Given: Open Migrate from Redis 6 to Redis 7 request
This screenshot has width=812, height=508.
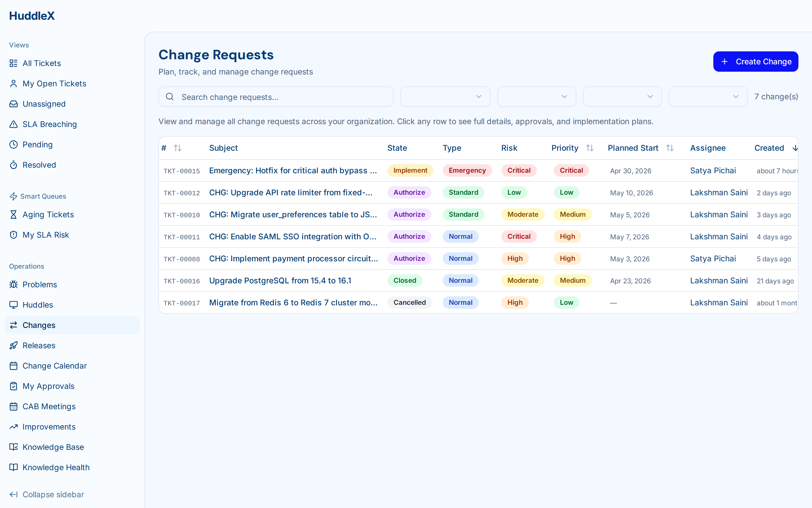Looking at the screenshot, I should coord(293,302).
